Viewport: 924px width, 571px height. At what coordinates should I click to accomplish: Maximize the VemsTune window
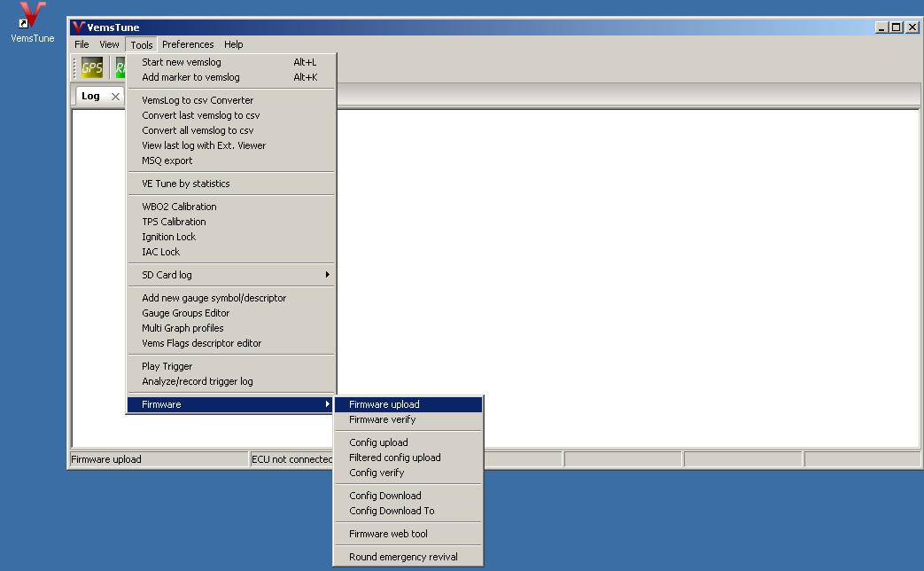(x=897, y=27)
